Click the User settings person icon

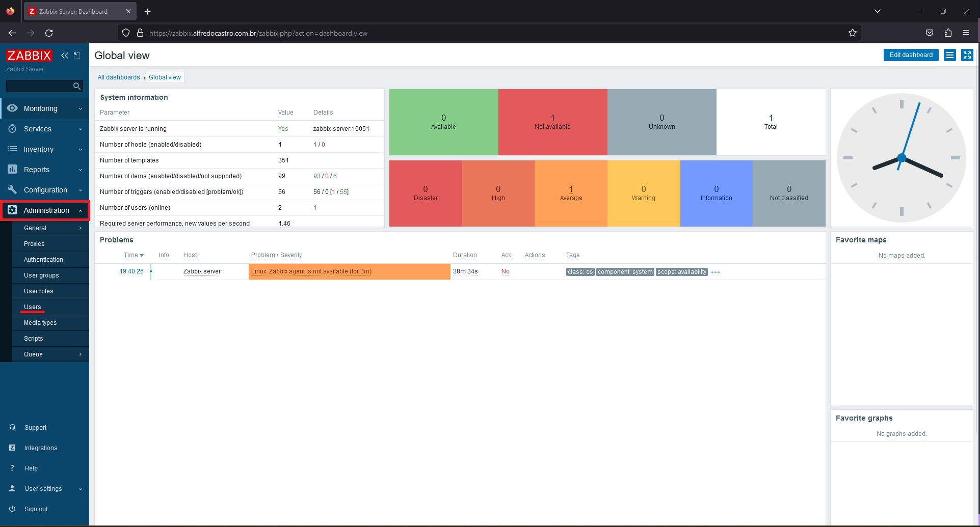12,488
